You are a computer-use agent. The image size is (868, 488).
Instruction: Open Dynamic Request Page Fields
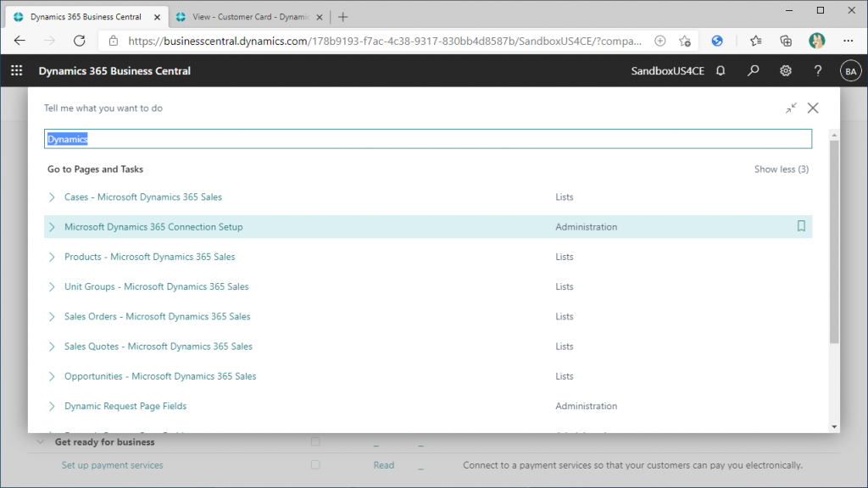click(x=125, y=406)
